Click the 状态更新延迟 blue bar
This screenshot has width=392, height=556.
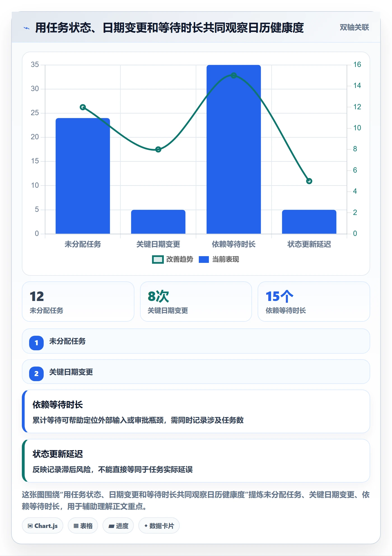click(x=309, y=222)
